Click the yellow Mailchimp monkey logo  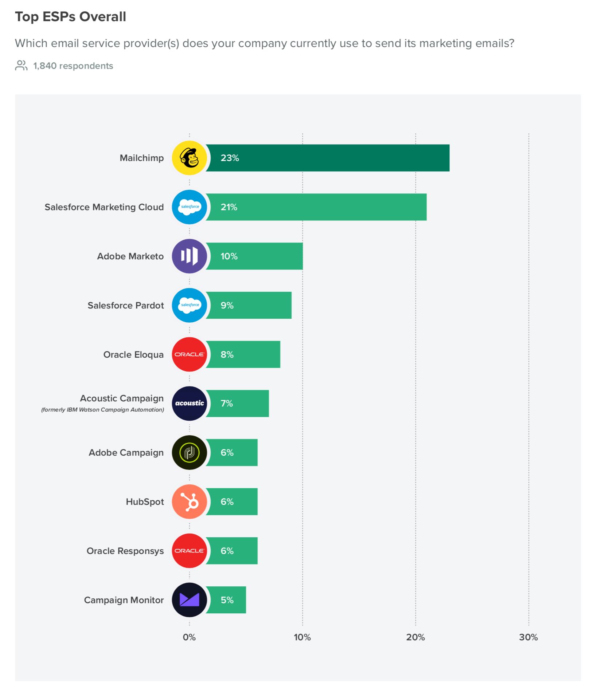click(x=189, y=158)
